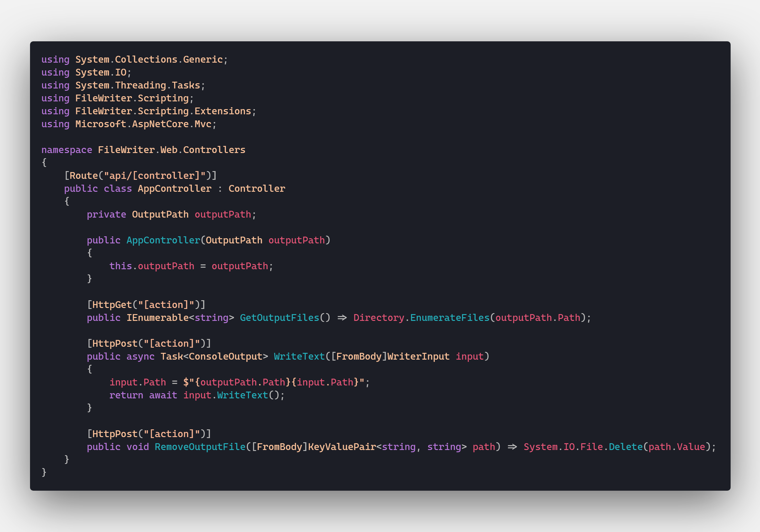Click the GetOutputFiles method name

pos(279,317)
